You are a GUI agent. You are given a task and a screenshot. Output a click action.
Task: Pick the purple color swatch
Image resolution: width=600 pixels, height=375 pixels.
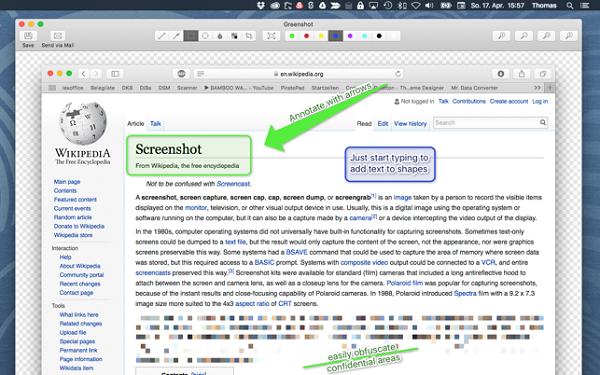[350, 36]
